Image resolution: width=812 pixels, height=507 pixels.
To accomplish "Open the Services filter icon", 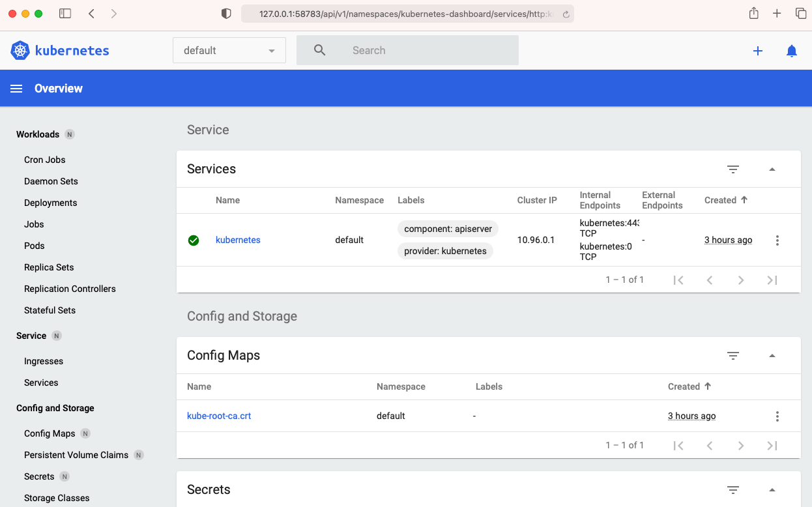I will pyautogui.click(x=733, y=169).
